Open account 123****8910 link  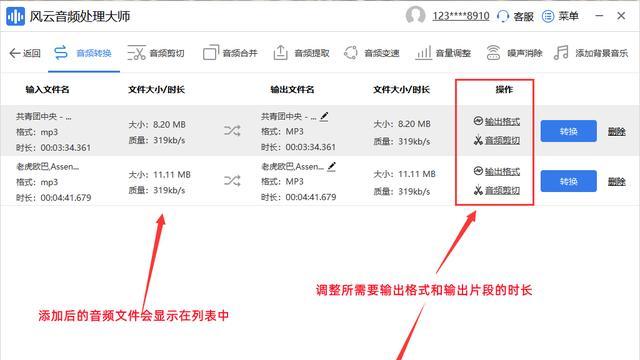click(x=461, y=16)
